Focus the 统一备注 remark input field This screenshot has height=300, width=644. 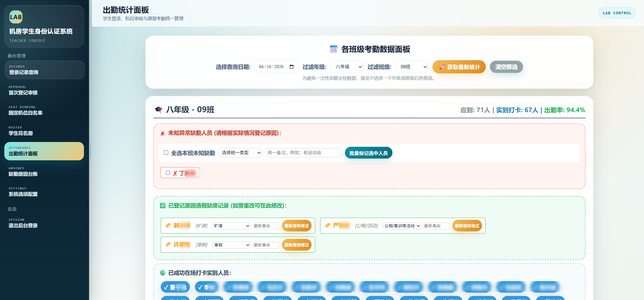pyautogui.click(x=303, y=153)
